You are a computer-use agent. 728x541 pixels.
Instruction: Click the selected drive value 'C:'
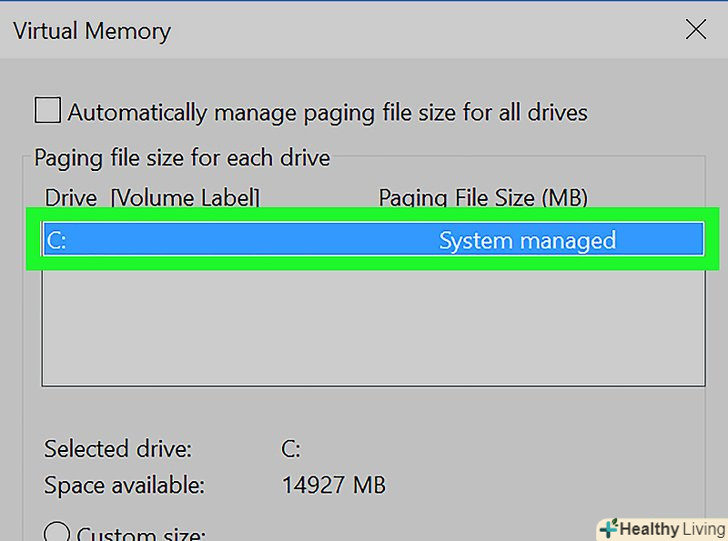pyautogui.click(x=291, y=448)
